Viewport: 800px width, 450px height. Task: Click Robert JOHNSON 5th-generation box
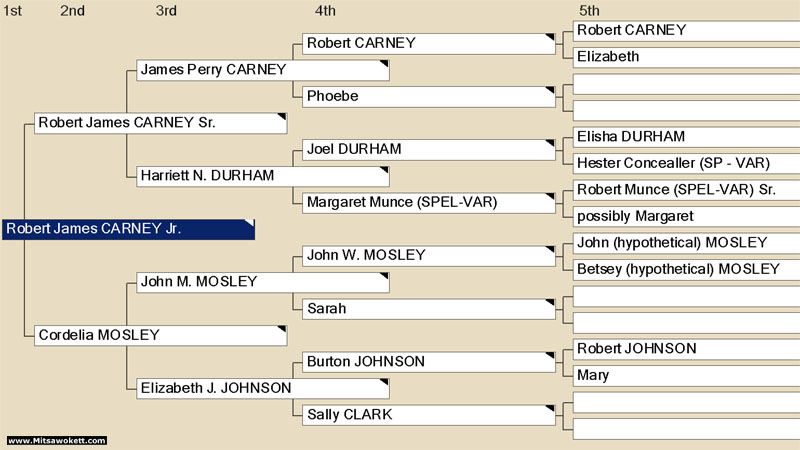pos(686,349)
